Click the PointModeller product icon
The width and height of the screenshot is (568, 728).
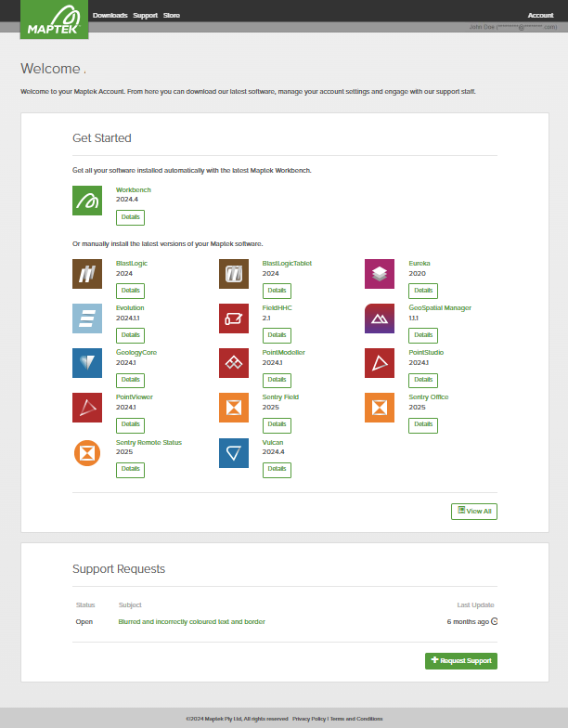click(234, 363)
